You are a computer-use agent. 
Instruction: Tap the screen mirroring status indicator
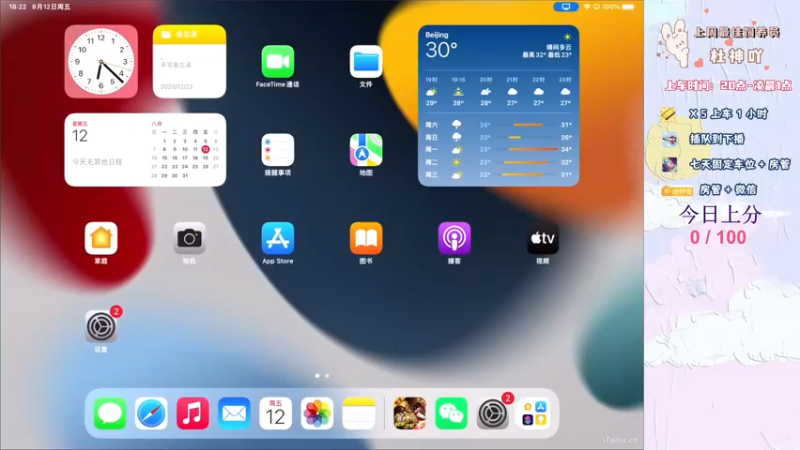pyautogui.click(x=566, y=7)
